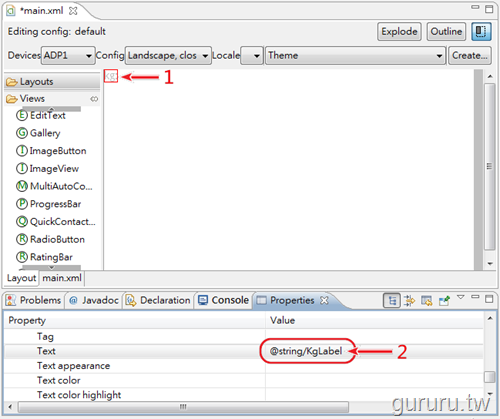The width and height of the screenshot is (500, 419).
Task: Select the RatingBar widget from Views
Action: point(44,257)
